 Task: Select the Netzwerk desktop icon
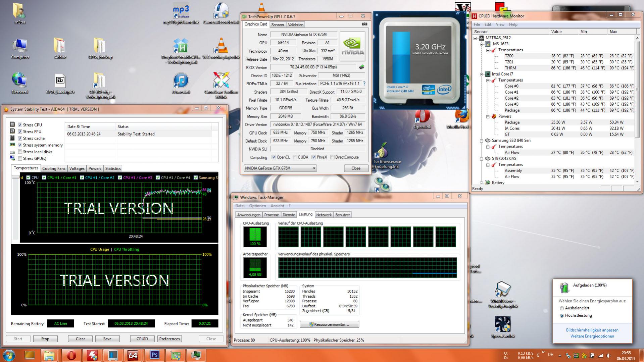coord(20,83)
